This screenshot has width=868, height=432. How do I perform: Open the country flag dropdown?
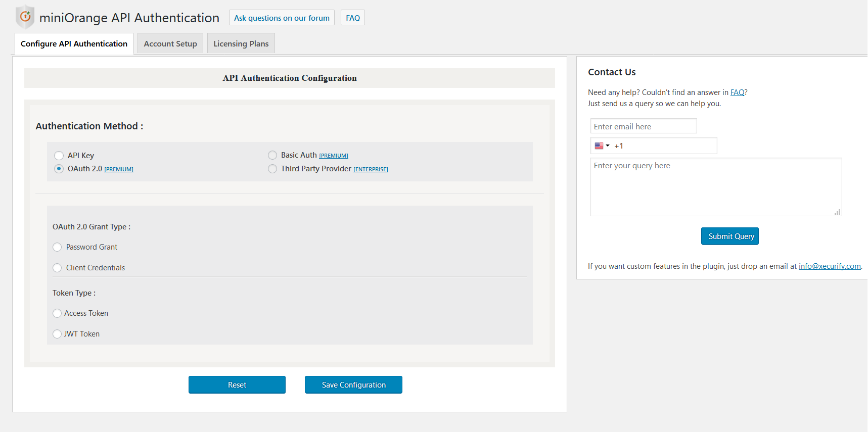[602, 146]
